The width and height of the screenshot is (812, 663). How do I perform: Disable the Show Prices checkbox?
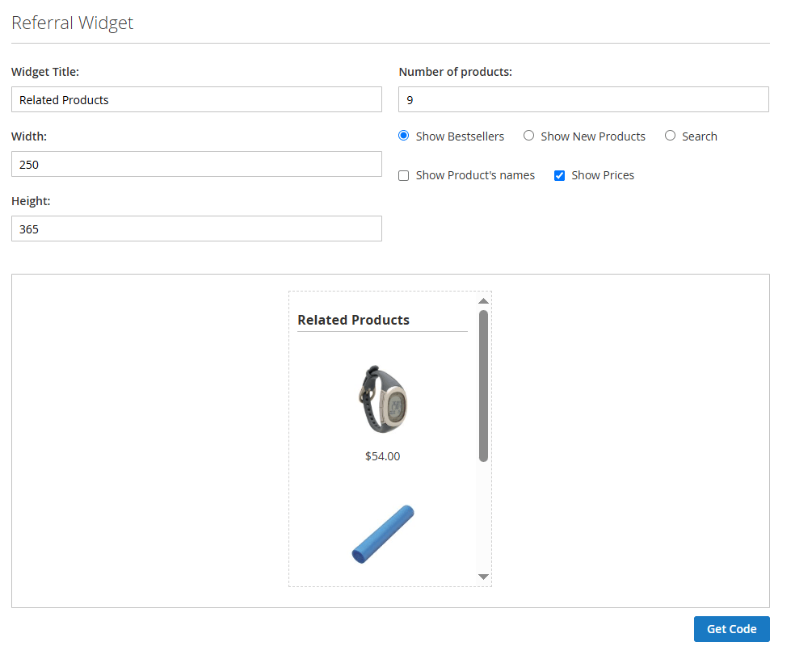point(559,175)
